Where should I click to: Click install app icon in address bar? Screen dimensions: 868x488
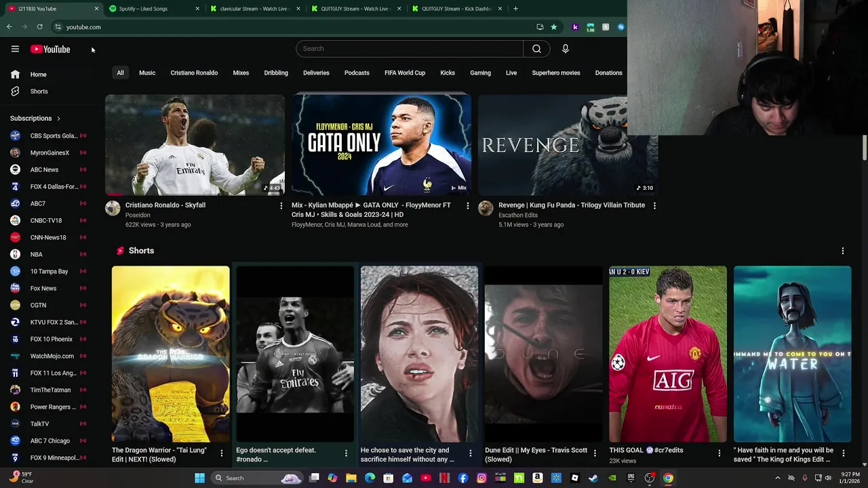coord(540,27)
